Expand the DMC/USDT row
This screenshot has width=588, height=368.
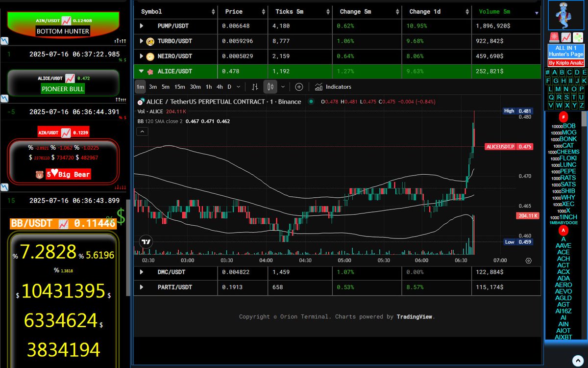coord(142,272)
